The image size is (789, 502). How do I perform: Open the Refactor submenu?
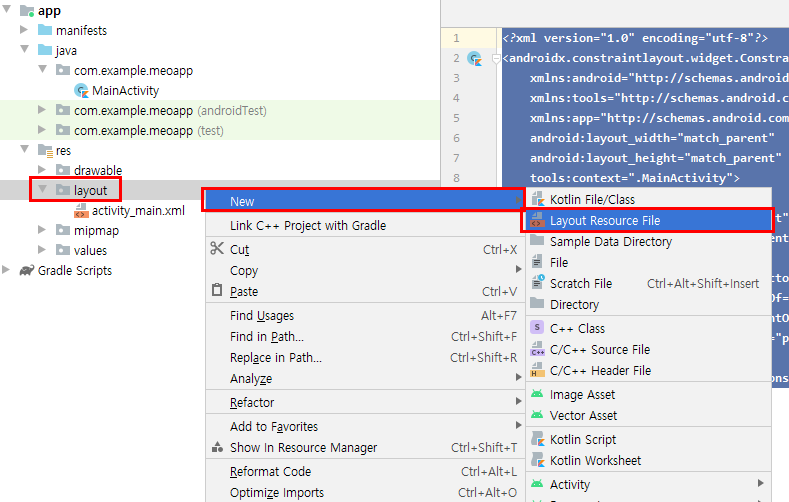coord(364,402)
